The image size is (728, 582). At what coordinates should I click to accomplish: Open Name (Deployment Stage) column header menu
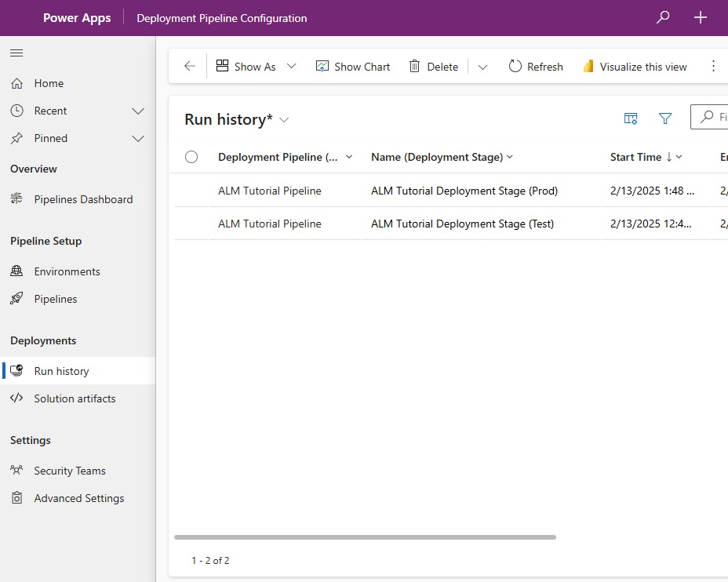coord(510,157)
